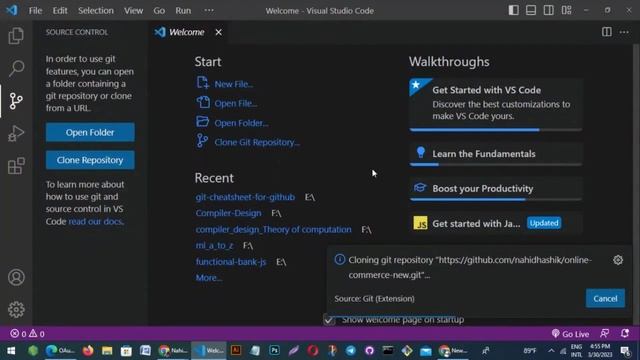This screenshot has width=640, height=360.
Task: Open File Explorer from taskbar
Action: click(107, 351)
